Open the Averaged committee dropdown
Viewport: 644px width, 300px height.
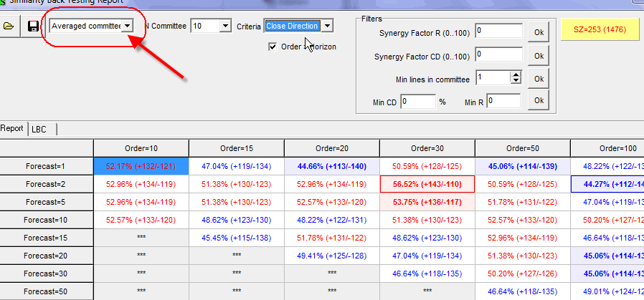pos(127,26)
